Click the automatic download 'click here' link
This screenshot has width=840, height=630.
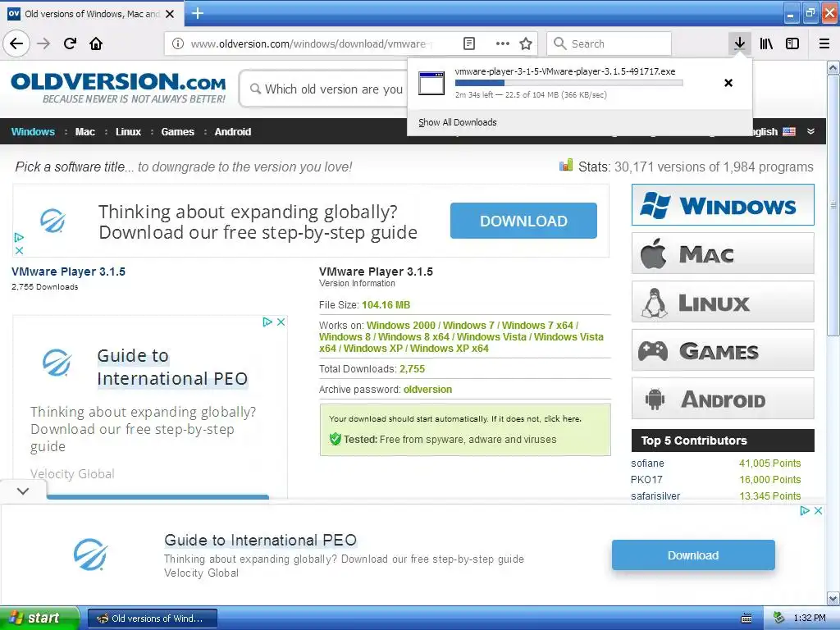click(x=563, y=419)
